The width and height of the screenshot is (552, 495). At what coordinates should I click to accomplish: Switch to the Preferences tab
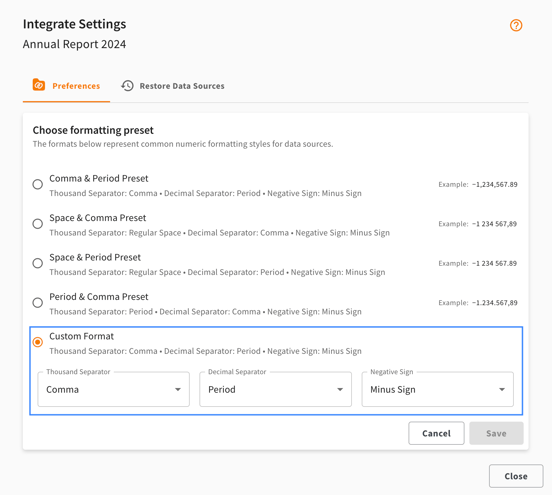pyautogui.click(x=66, y=86)
